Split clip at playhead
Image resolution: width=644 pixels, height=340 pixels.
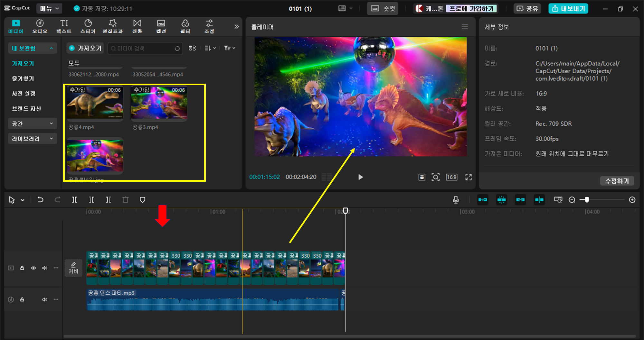point(74,200)
